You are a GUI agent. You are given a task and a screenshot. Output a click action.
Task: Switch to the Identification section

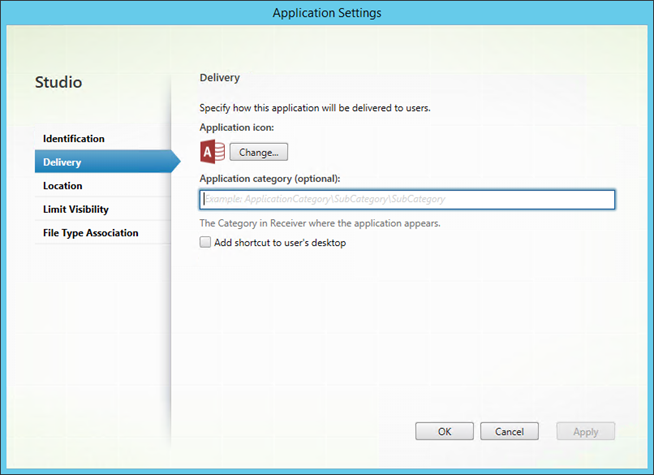(74, 138)
